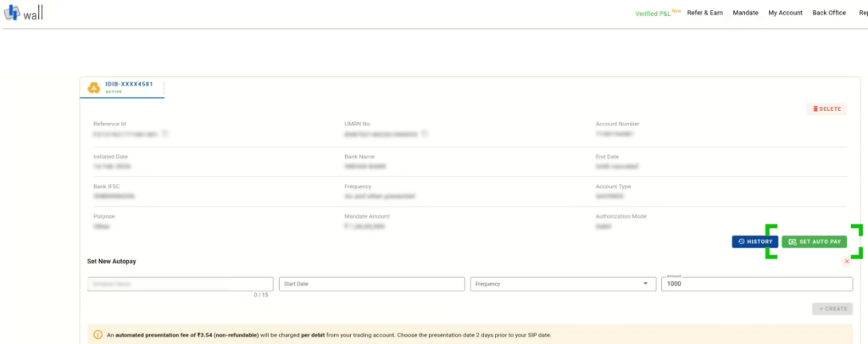Close the Set New Autopay form
Viewport: 868px width, 344px height.
(846, 262)
